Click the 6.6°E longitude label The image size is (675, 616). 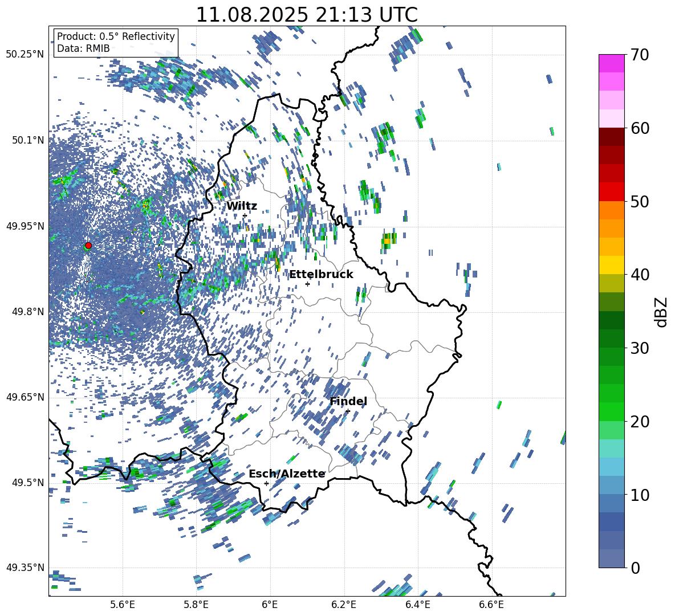pos(491,605)
